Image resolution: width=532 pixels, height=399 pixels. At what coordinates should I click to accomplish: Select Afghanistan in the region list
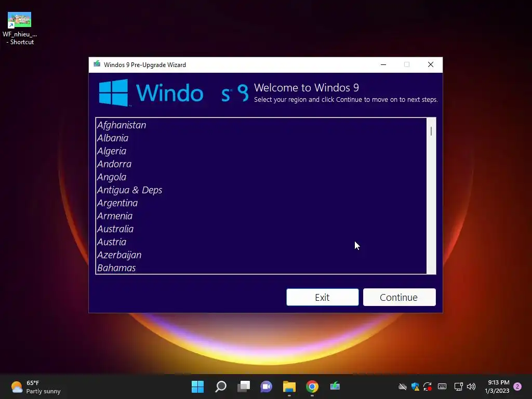(x=261, y=125)
